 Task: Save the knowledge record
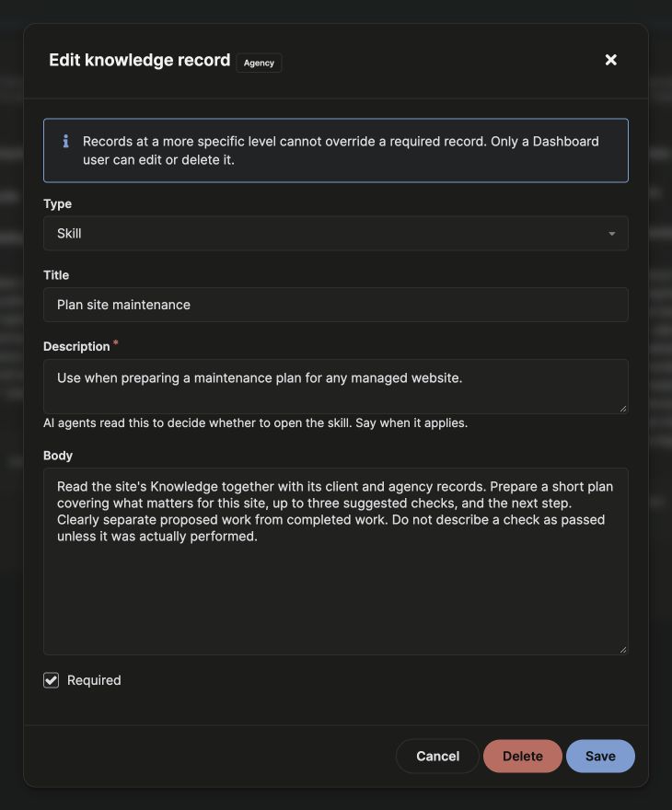[x=600, y=757]
